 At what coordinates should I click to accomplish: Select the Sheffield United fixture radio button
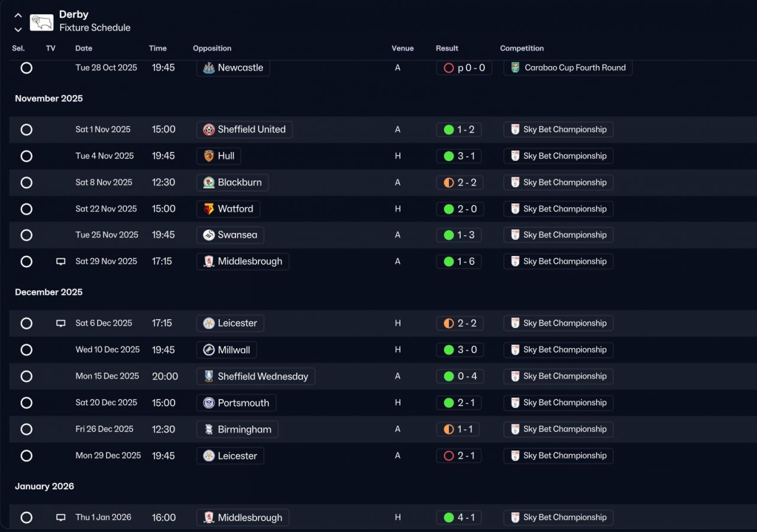(x=26, y=129)
